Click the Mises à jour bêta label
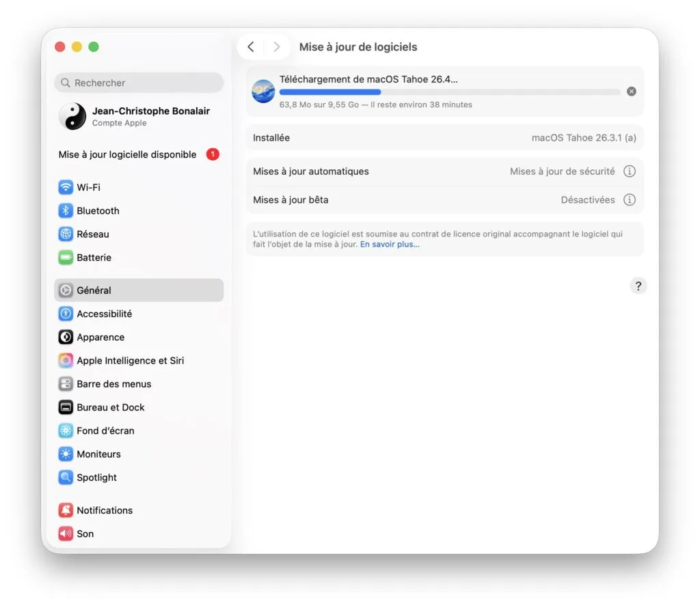This screenshot has width=700, height=608. pos(291,200)
